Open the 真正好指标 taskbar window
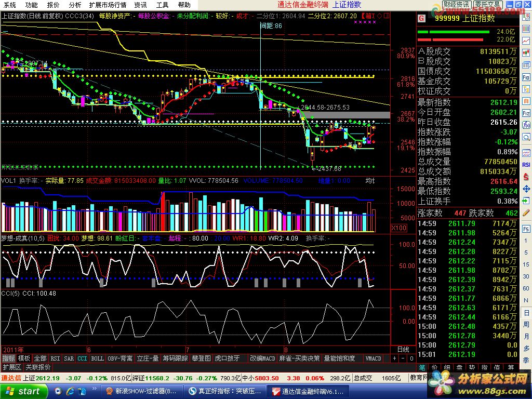The width and height of the screenshot is (532, 399). (x=225, y=391)
